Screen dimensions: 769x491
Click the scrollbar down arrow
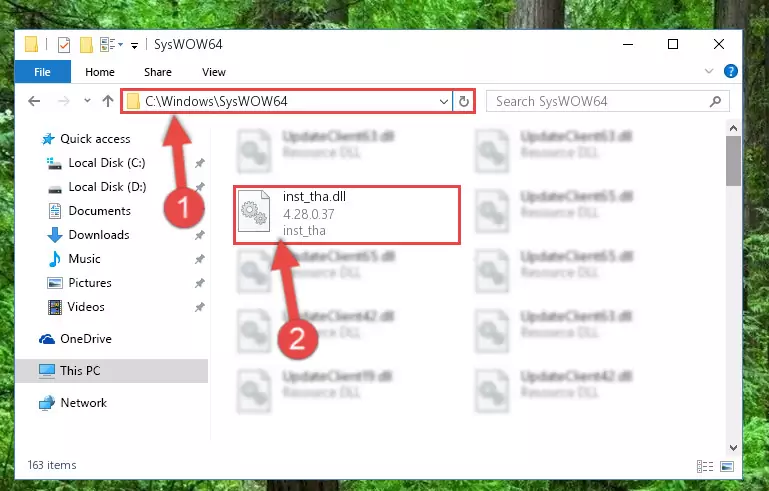click(733, 448)
